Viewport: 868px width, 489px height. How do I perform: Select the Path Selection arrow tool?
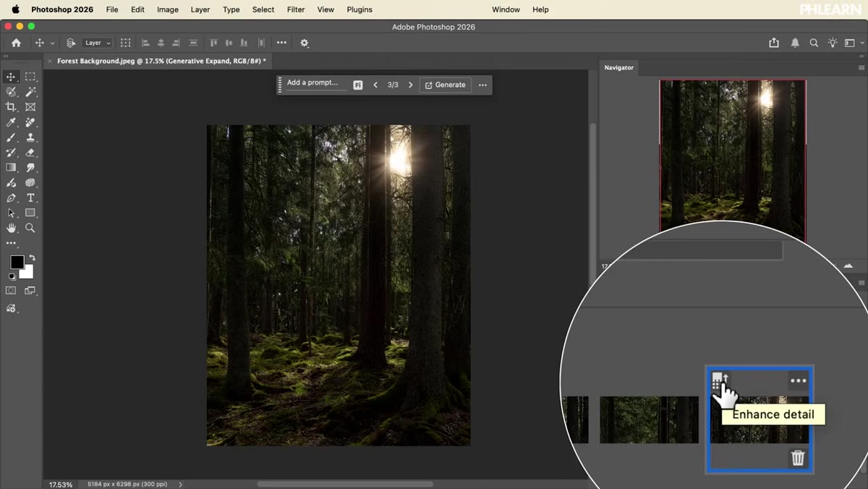pos(11,213)
